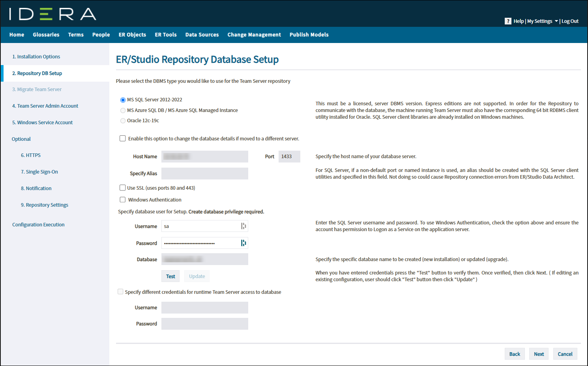This screenshot has height=366, width=588.
Task: Go to step 2 Repository DB Setup
Action: [x=37, y=73]
